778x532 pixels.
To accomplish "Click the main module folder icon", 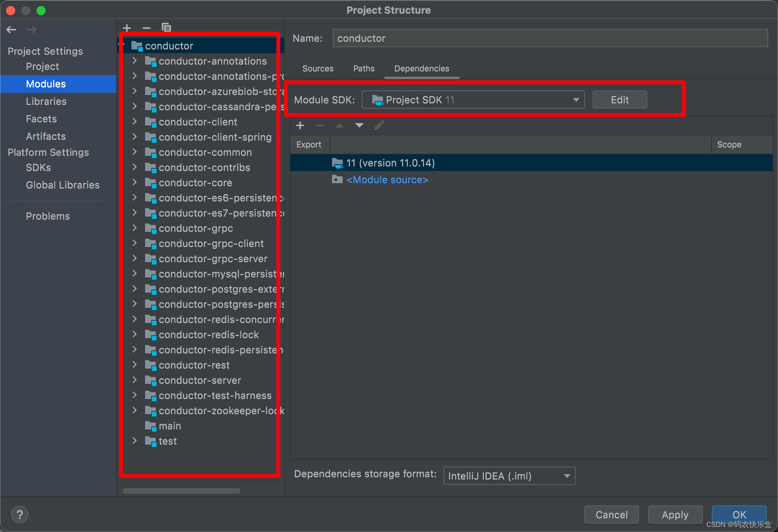I will click(151, 426).
